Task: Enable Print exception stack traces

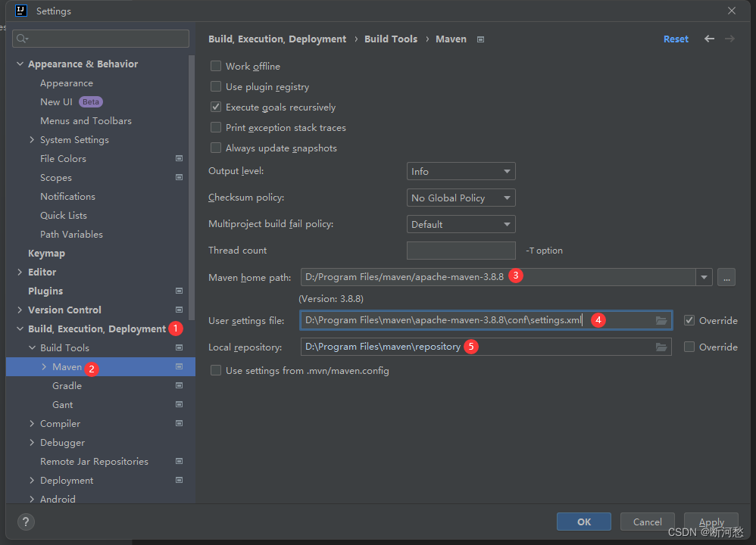Action: tap(216, 128)
